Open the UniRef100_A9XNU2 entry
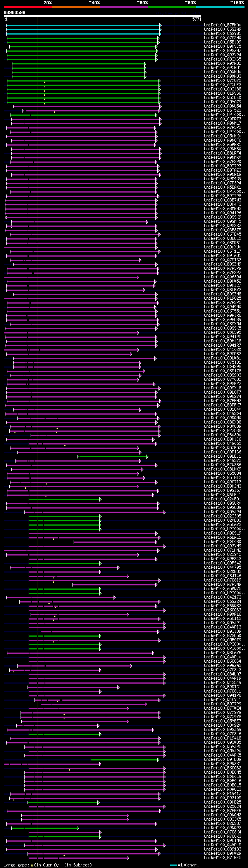Image resolution: width=248 pixels, height=868 pixels. [222, 63]
